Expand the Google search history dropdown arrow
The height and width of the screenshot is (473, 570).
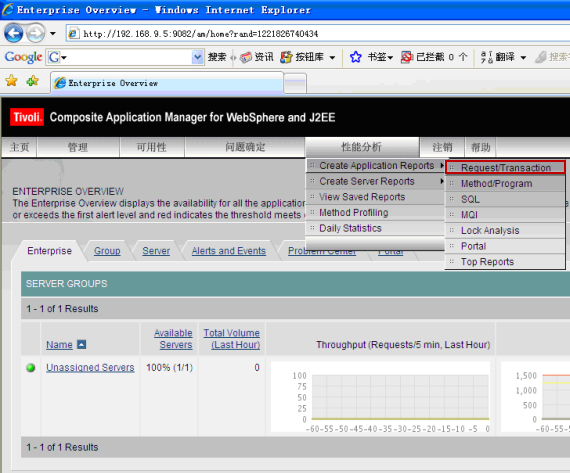[198, 57]
